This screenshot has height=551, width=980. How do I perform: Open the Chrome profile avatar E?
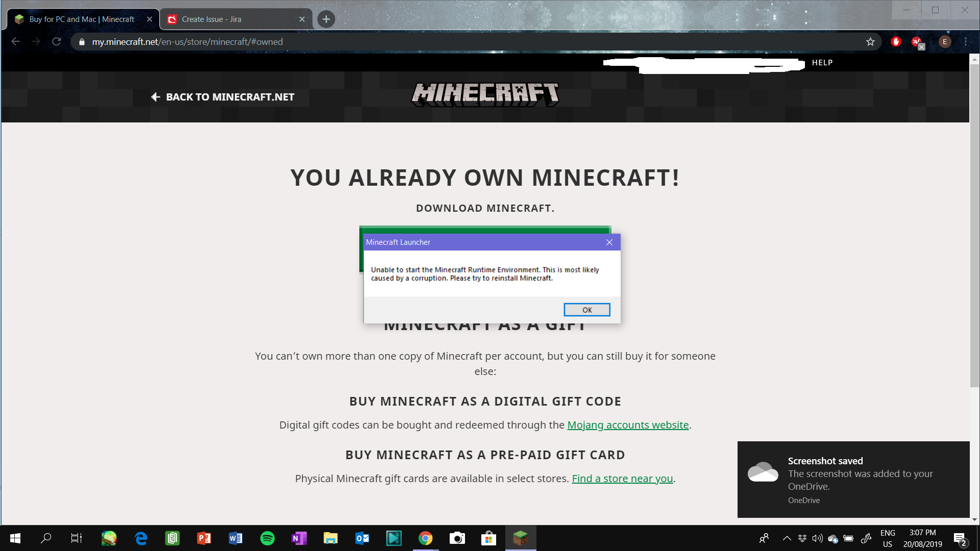(944, 42)
